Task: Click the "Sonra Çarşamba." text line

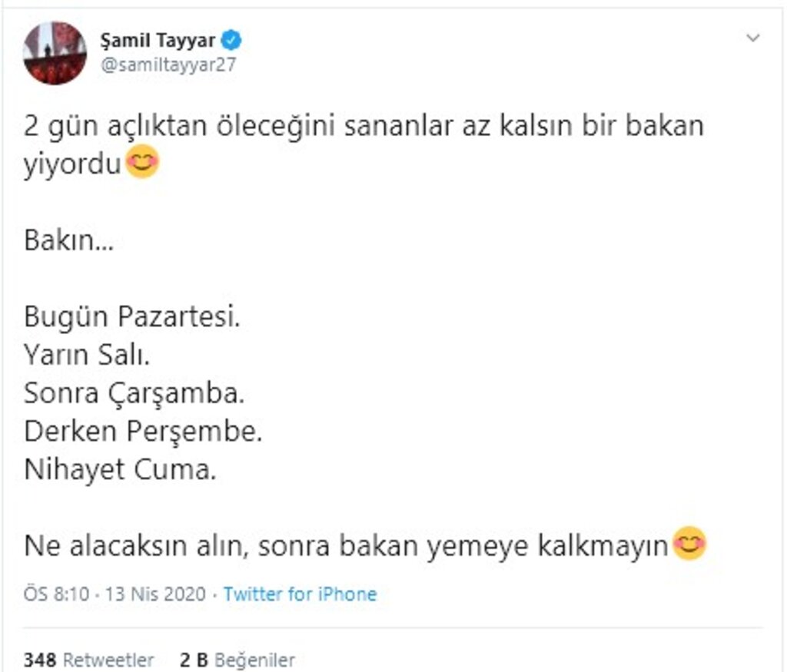Action: (134, 392)
